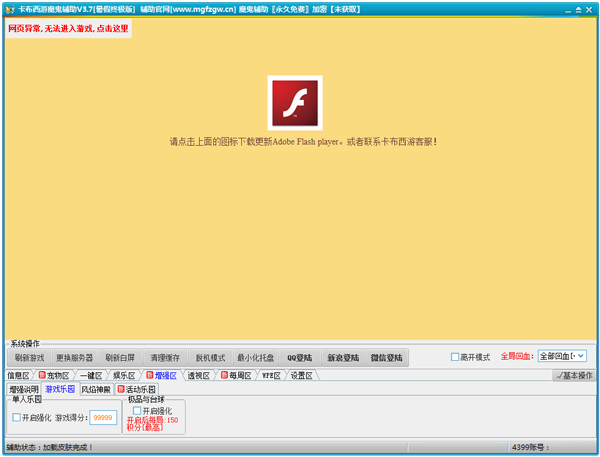This screenshot has height=457, width=600.
Task: Click the 微信登陆 button
Action: [387, 357]
